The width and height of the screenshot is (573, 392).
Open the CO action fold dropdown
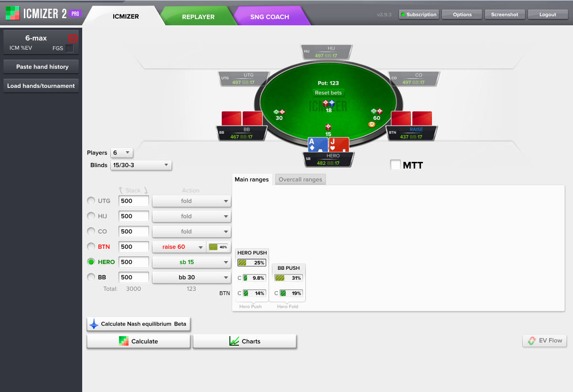[192, 232]
